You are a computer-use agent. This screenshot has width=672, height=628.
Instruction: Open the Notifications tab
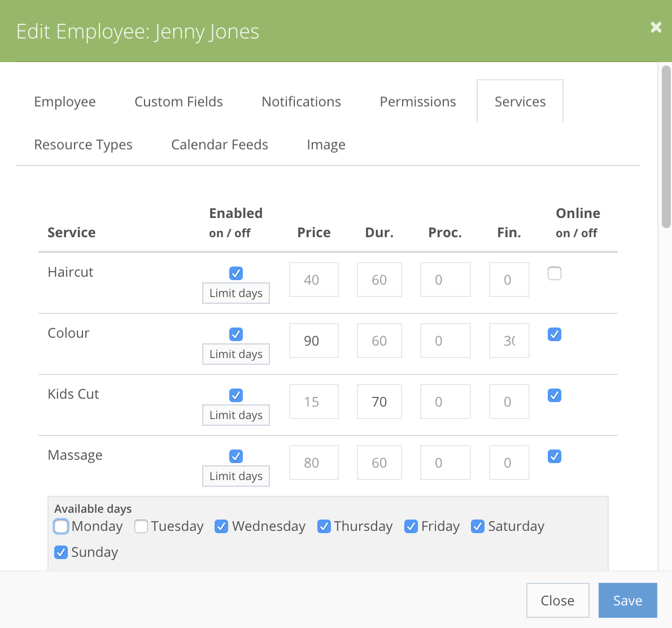[x=301, y=102]
